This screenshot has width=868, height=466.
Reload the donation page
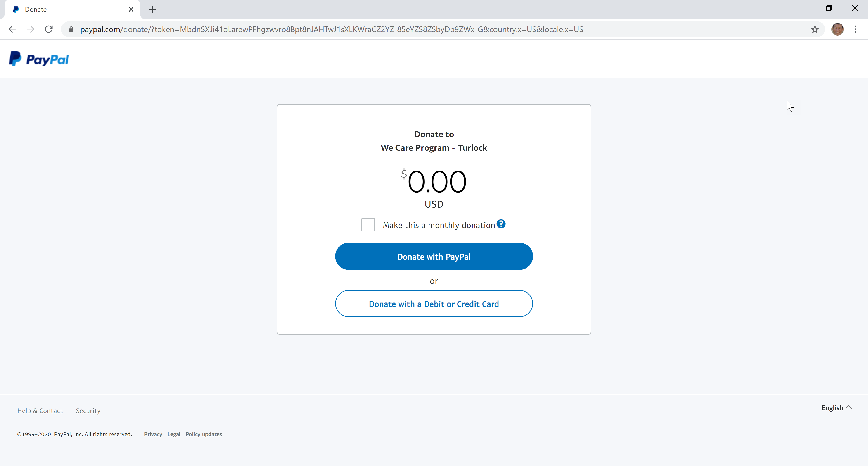[x=49, y=29]
